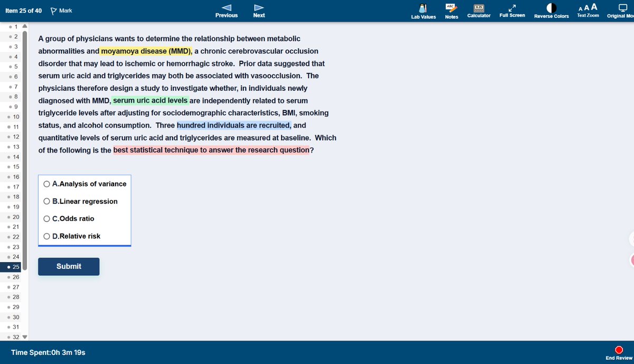Select current question 25 in list
This screenshot has width=634, height=364.
pyautogui.click(x=11, y=267)
